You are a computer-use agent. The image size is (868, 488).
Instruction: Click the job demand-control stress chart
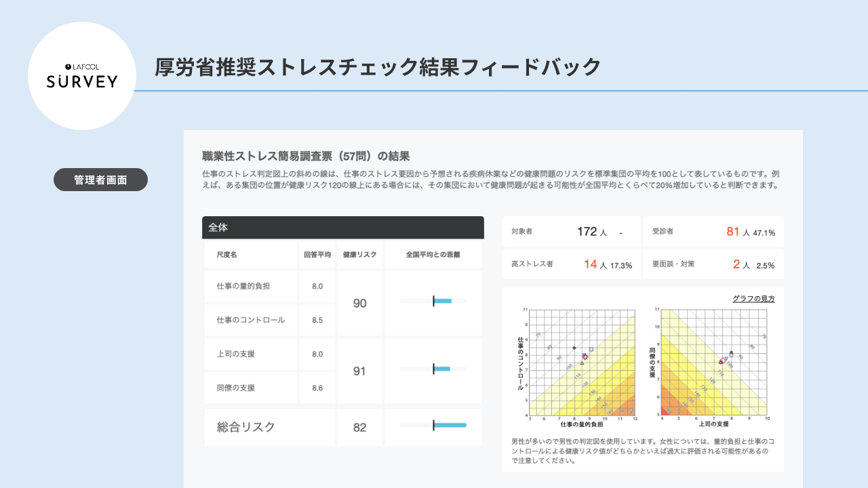pyautogui.click(x=580, y=362)
